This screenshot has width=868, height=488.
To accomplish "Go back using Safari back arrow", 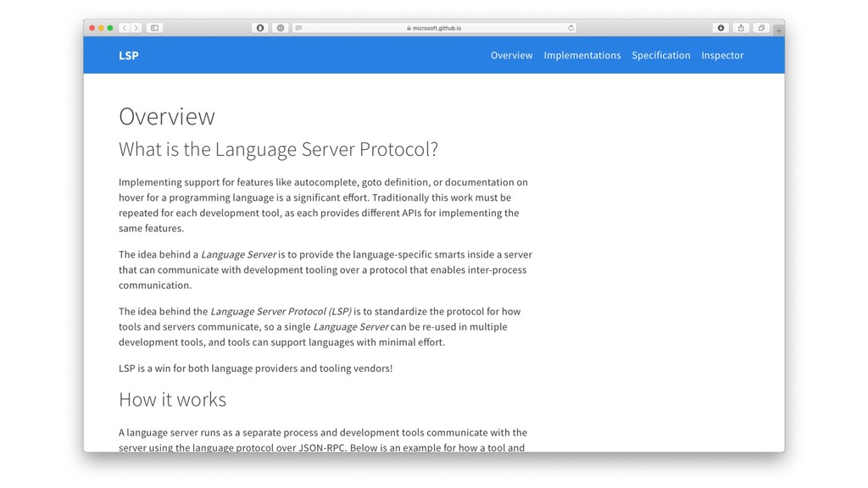I will point(125,28).
